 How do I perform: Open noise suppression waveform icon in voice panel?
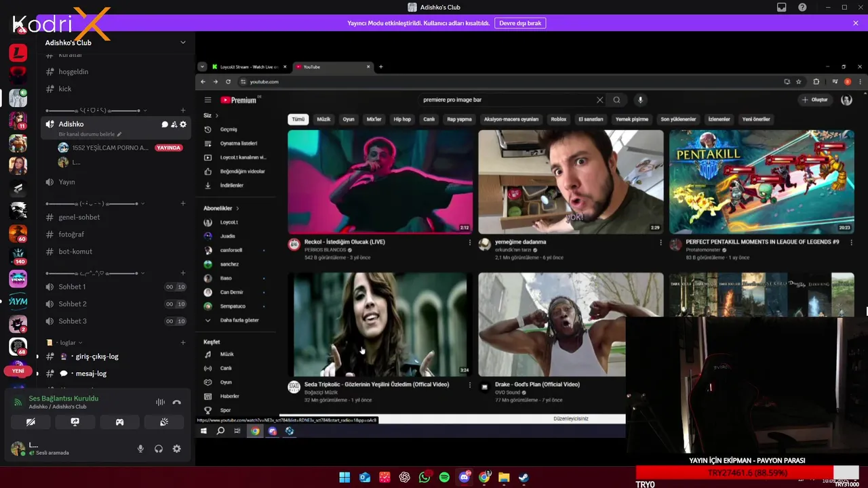tap(160, 402)
